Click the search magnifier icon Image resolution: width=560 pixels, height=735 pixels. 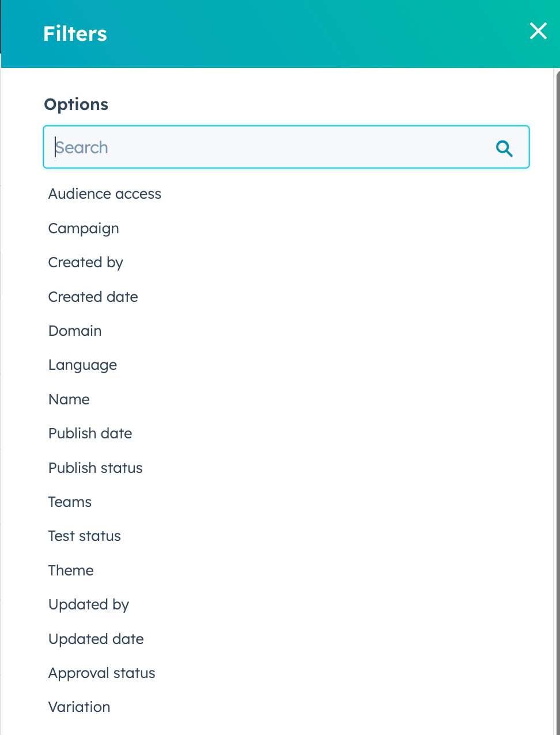coord(504,148)
